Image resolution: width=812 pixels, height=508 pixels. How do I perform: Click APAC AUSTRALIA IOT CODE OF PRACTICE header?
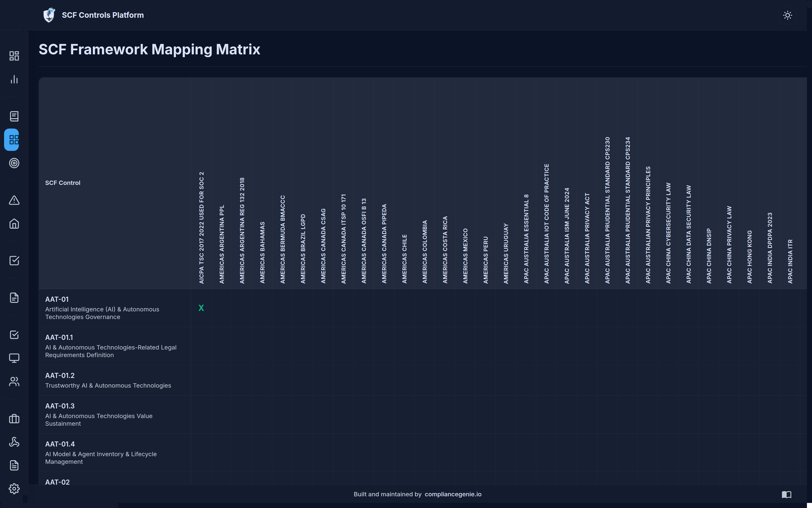[547, 224]
